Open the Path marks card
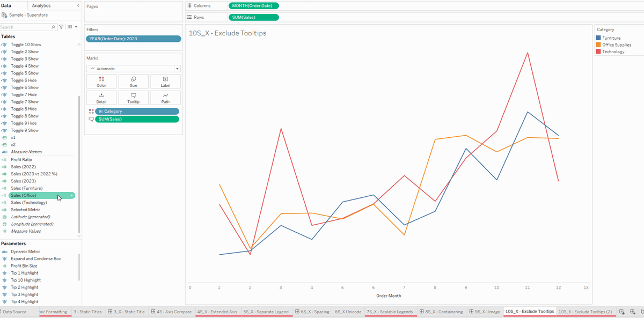 [165, 98]
